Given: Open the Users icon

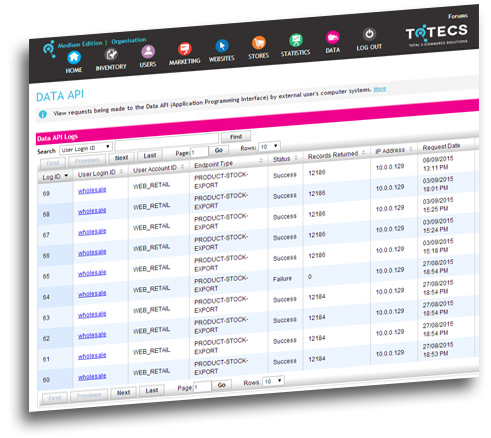Looking at the screenshot, I should [x=148, y=52].
